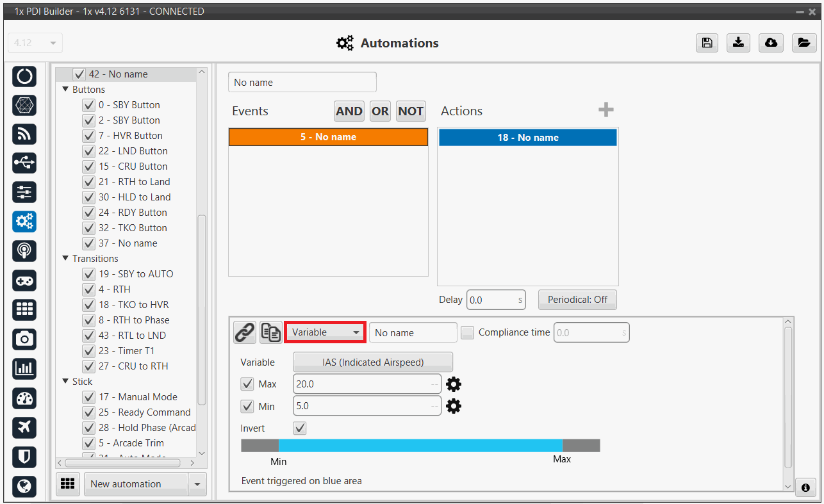Open the folder icon in top toolbar
The width and height of the screenshot is (824, 504).
tap(803, 42)
